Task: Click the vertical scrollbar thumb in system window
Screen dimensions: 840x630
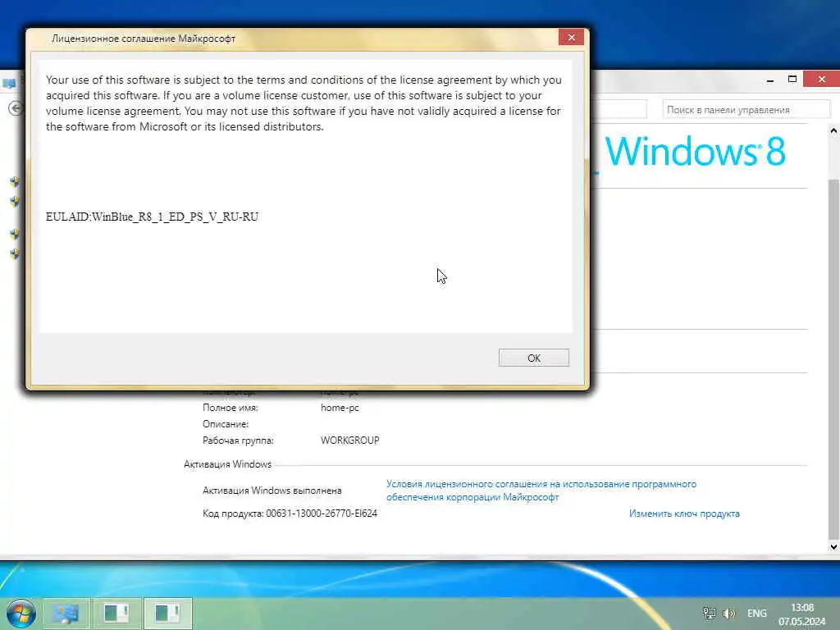Action: tap(833, 359)
